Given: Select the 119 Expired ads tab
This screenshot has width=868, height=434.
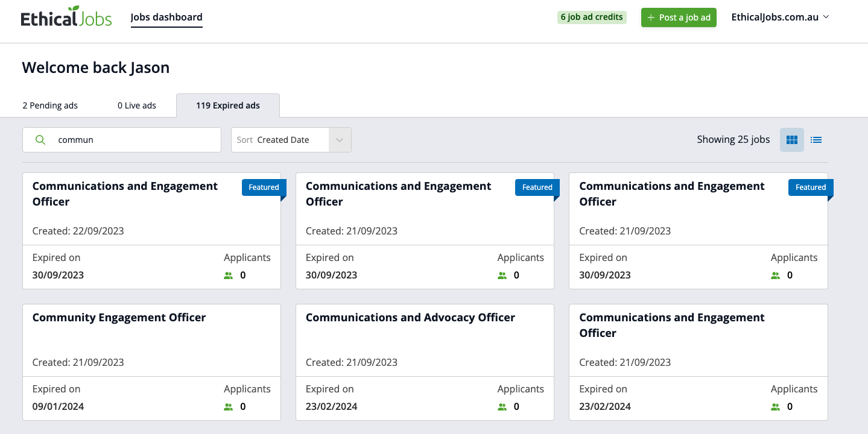Looking at the screenshot, I should pos(227,105).
